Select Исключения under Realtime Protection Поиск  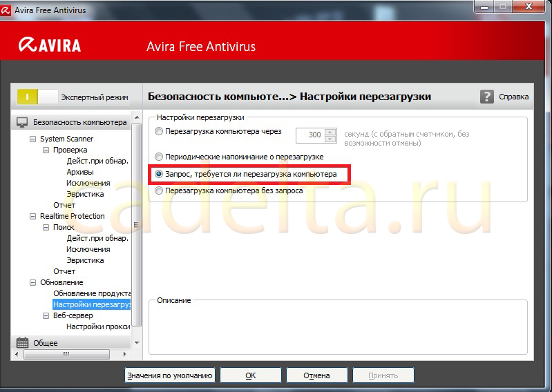pos(88,249)
